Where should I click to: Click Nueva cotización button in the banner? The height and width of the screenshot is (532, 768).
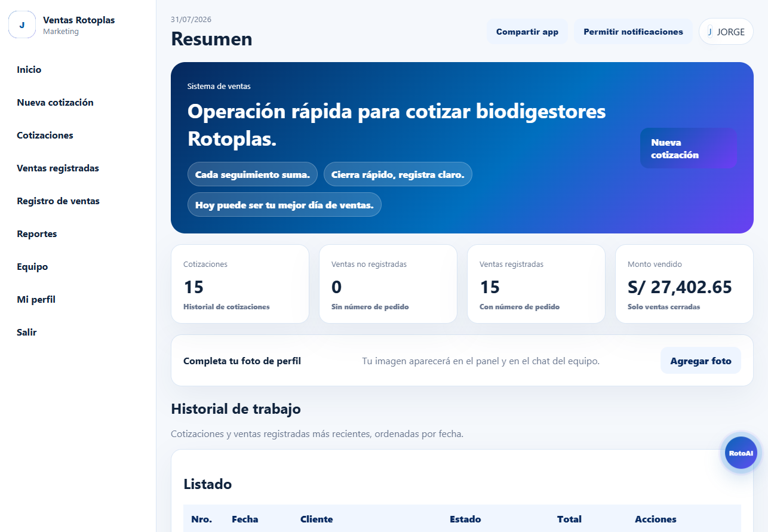pos(688,148)
